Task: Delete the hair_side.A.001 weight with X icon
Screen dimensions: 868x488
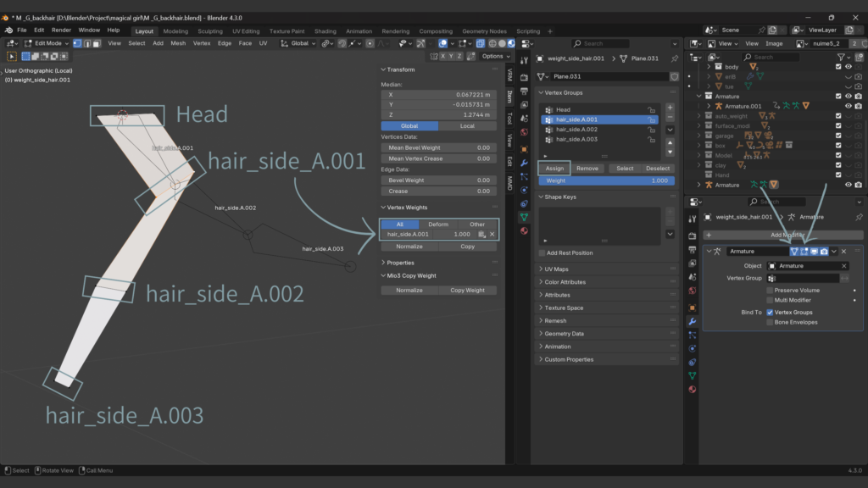Action: 492,234
